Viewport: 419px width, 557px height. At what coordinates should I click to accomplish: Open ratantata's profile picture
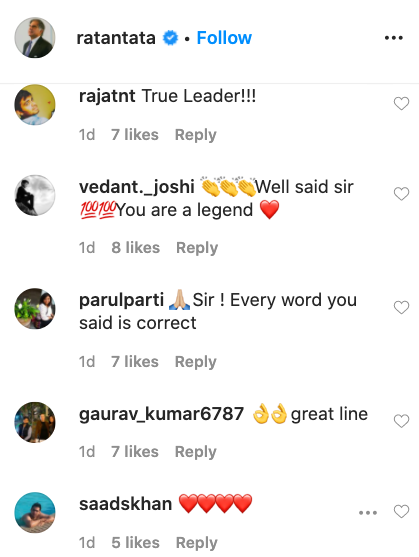pos(35,38)
